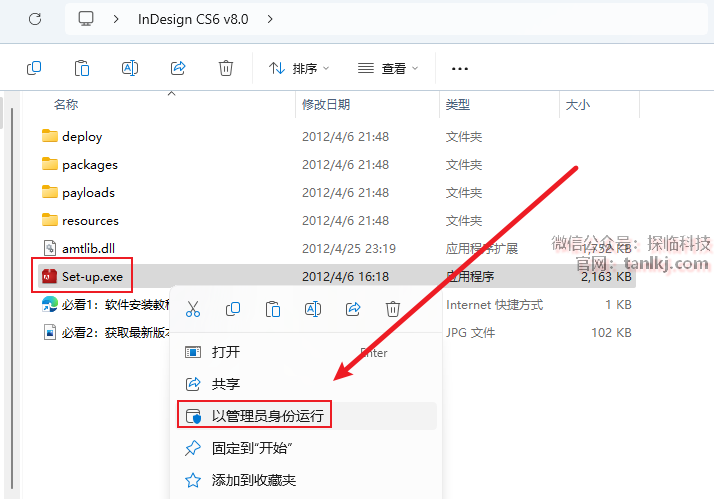This screenshot has height=499, width=714.
Task: Click the 2,163 KB size cell
Action: [x=606, y=276]
